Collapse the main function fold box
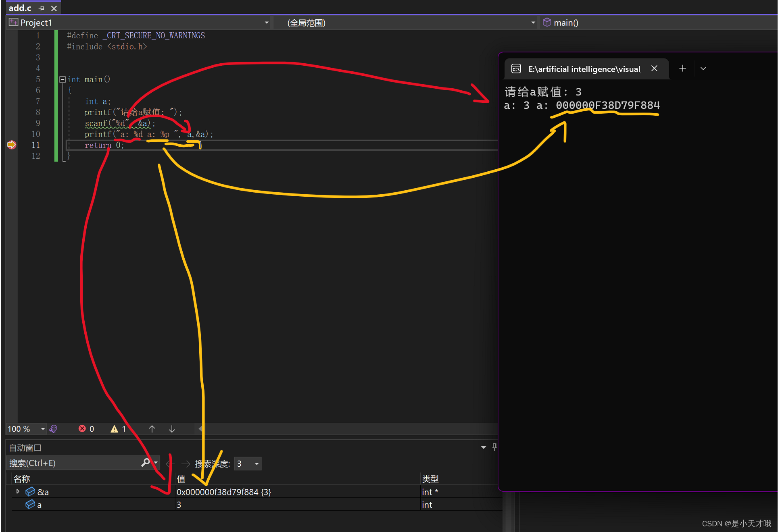 pos(63,79)
